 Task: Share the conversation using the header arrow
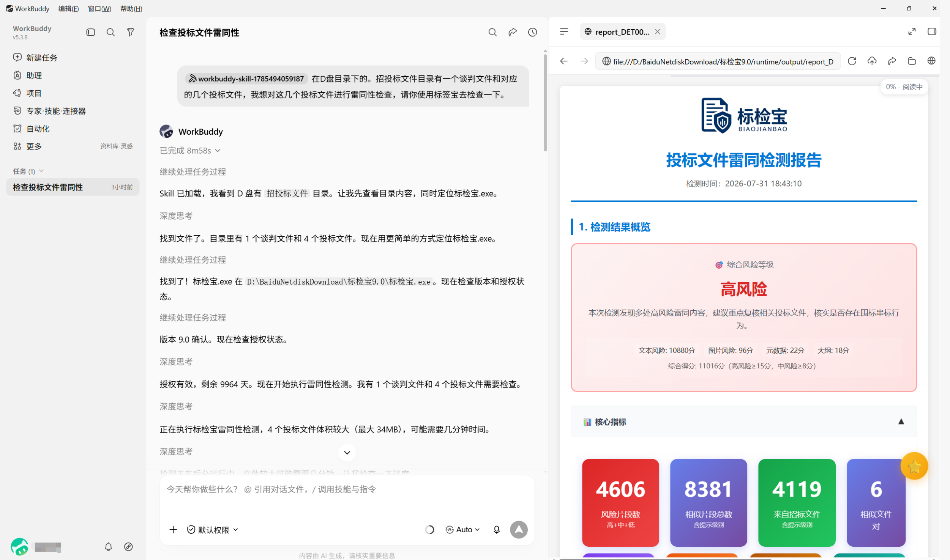pos(513,32)
